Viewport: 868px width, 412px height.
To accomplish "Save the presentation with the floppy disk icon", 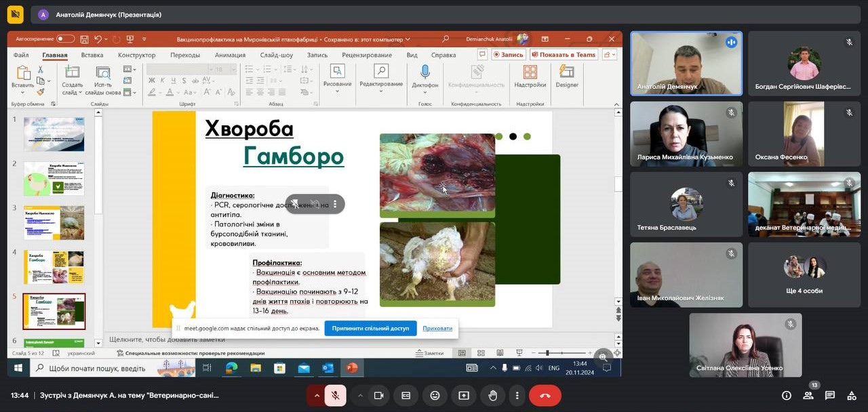I will [84, 39].
